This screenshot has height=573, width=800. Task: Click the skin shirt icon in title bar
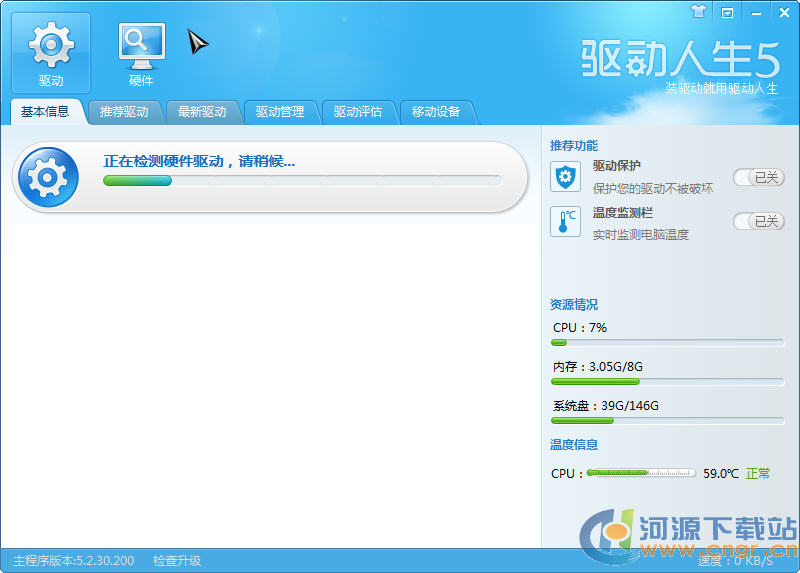pos(699,12)
